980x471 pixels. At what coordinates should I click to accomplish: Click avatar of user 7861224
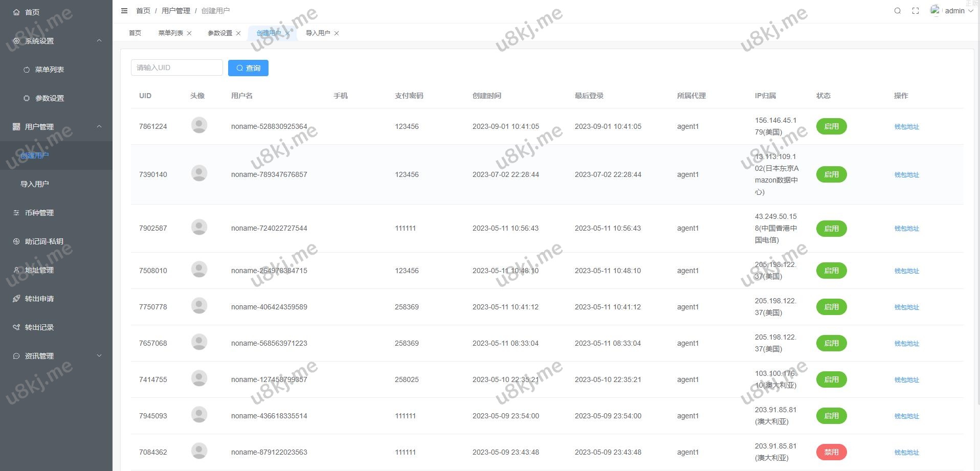199,125
